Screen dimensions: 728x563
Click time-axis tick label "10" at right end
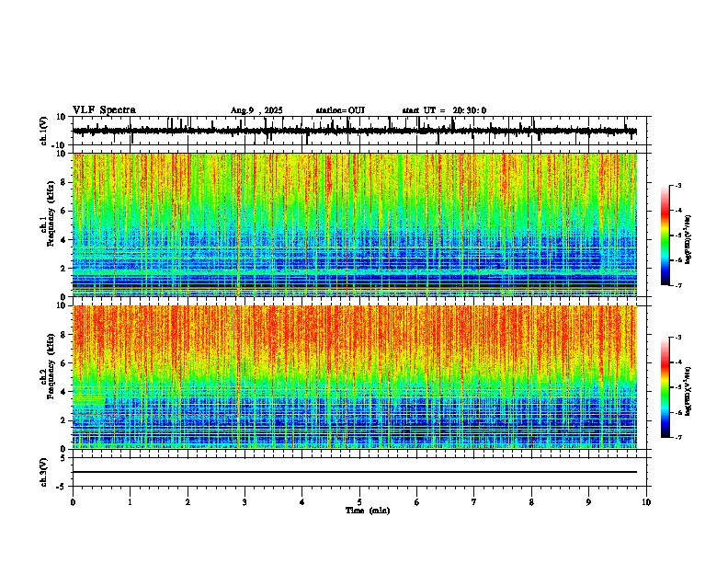coord(646,502)
